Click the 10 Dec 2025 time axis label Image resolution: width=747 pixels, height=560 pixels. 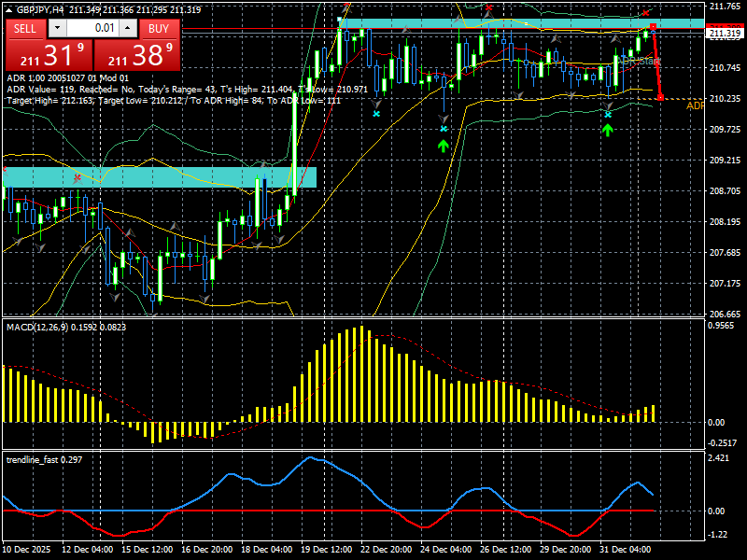point(26,550)
